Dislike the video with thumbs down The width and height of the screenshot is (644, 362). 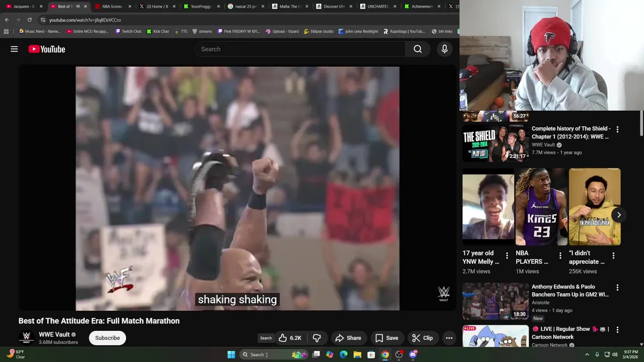coord(316,338)
